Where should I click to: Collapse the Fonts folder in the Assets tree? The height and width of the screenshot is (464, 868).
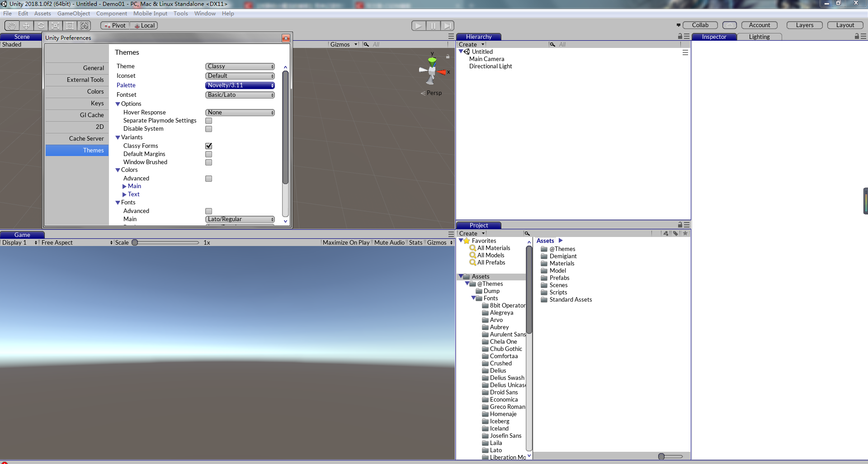pos(474,298)
